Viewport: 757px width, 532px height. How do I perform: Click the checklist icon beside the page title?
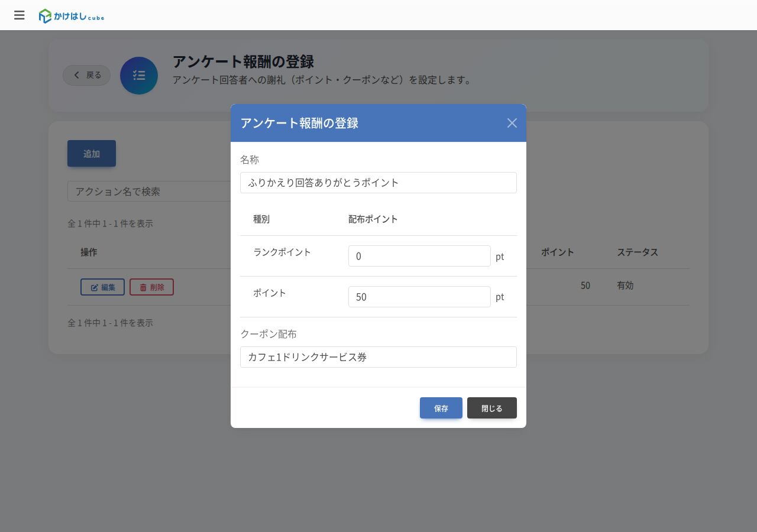click(x=139, y=76)
